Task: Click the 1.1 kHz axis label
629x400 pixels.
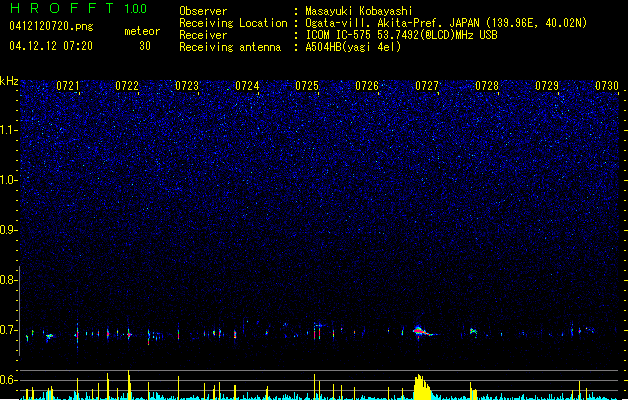Action: (x=9, y=130)
